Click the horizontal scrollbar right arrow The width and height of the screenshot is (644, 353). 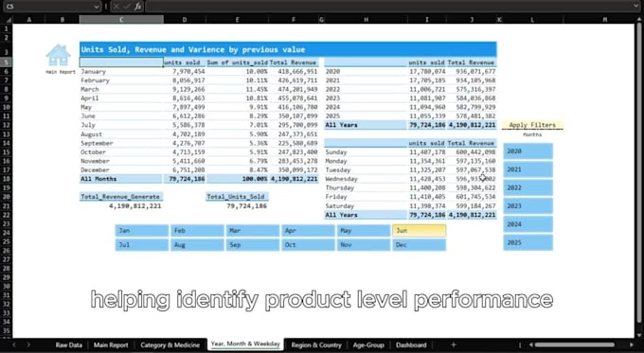click(x=632, y=344)
